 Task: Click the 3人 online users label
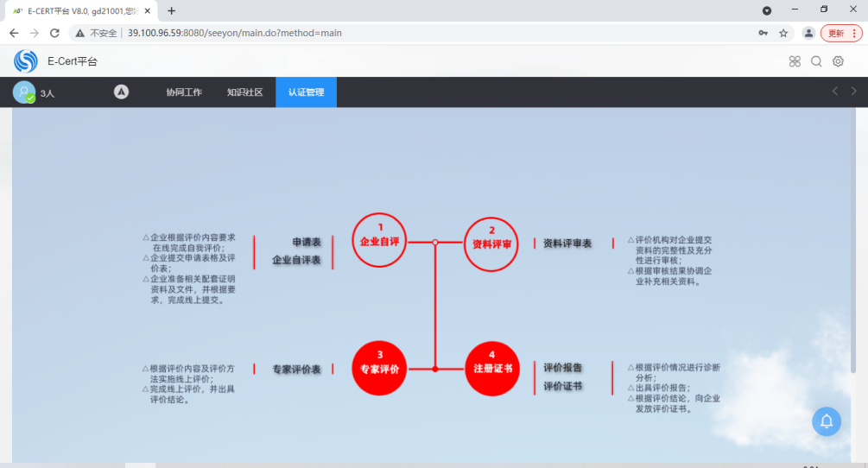coord(48,93)
